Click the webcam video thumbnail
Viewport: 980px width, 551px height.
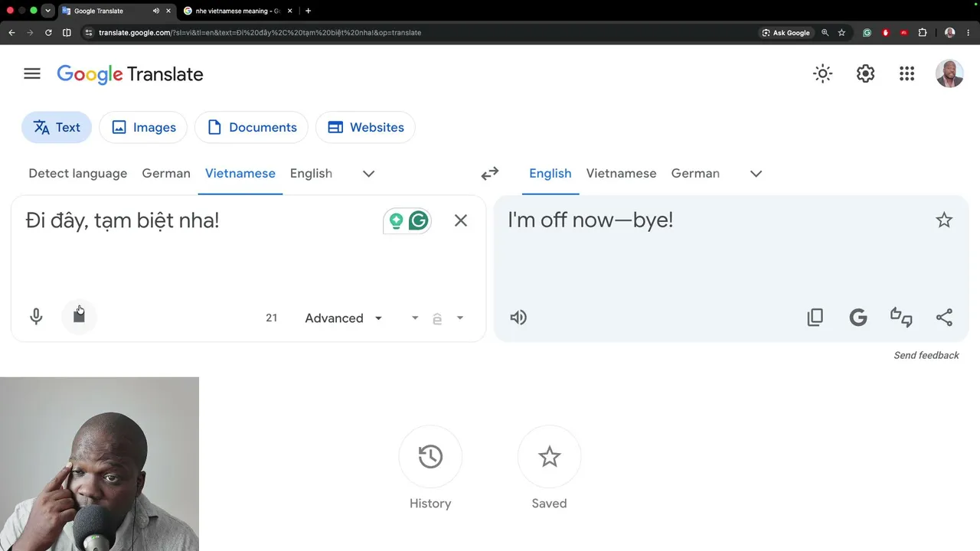pyautogui.click(x=100, y=464)
